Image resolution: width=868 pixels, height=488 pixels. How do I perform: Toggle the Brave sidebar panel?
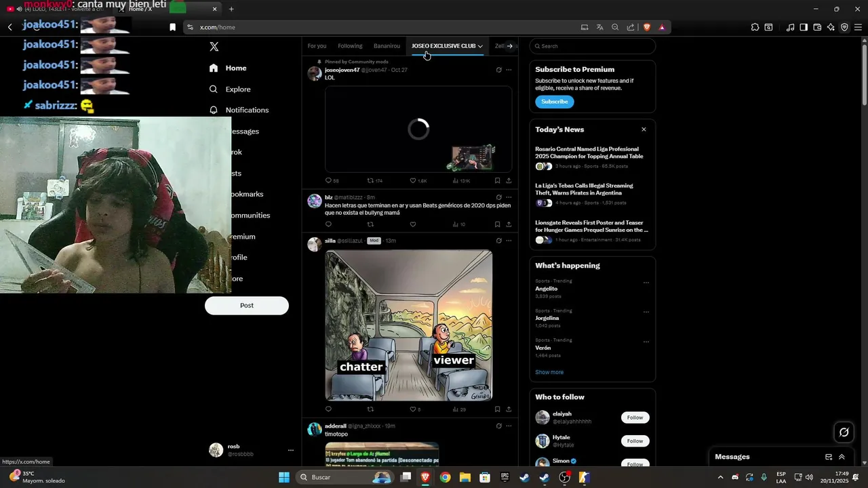click(x=804, y=27)
